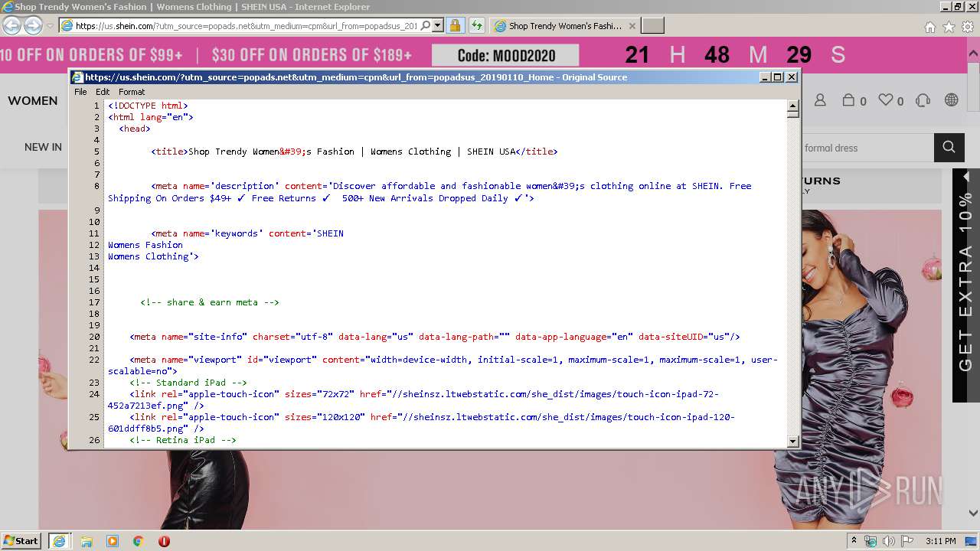Open the WOMEN category in SHEIN page
The image size is (980, 551).
point(33,101)
